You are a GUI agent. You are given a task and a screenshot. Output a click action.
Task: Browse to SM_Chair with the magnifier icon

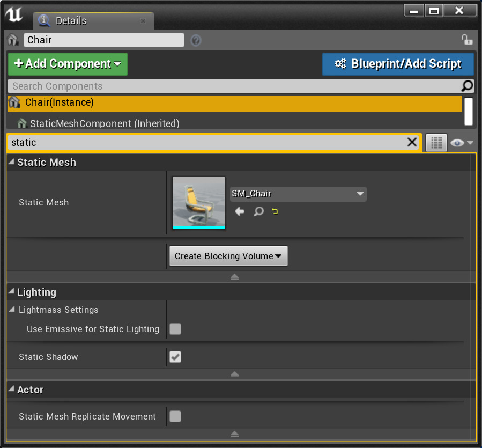click(x=258, y=211)
